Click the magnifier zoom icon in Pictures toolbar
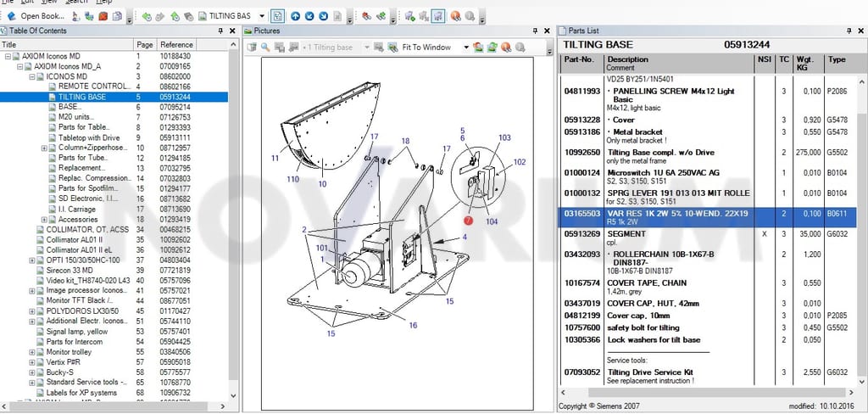 pos(265,48)
